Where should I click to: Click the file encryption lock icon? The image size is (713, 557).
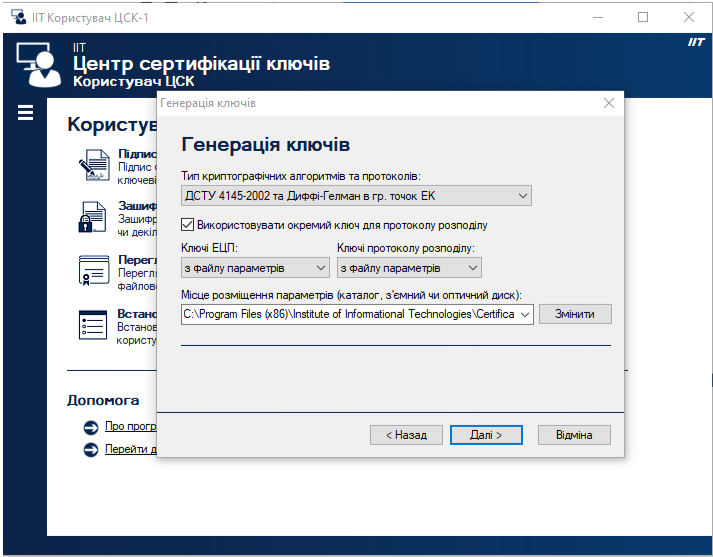click(x=92, y=217)
